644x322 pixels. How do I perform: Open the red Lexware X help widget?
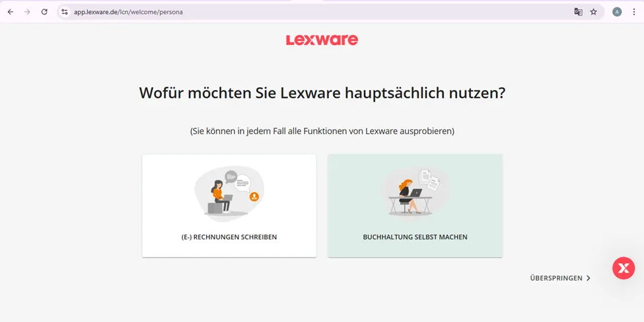point(624,268)
